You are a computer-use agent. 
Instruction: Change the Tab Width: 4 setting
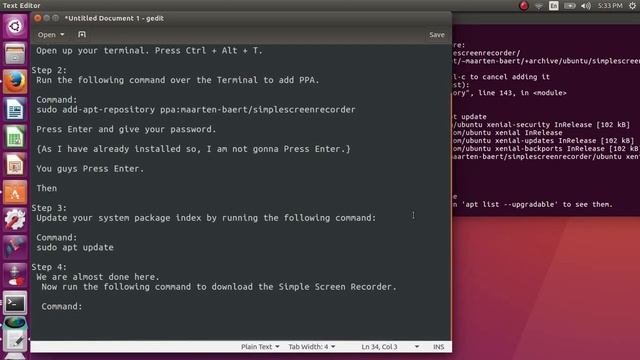[x=312, y=347]
